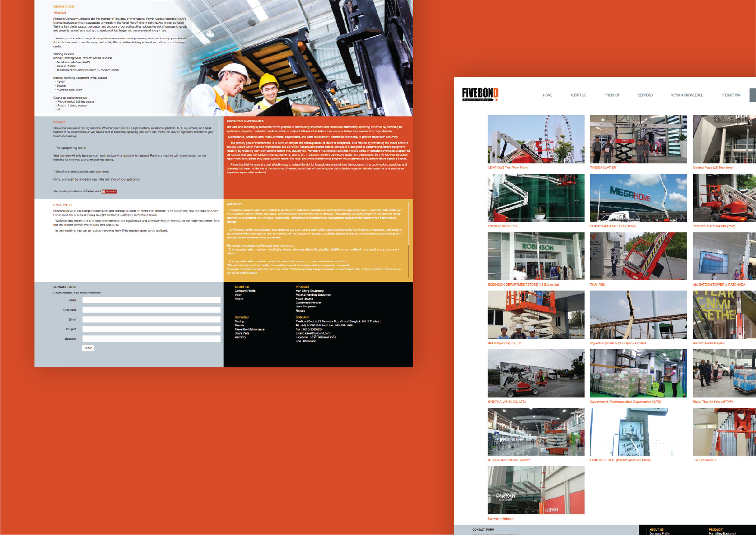Open the Mission footer link
The width and height of the screenshot is (756, 535).
(x=240, y=299)
